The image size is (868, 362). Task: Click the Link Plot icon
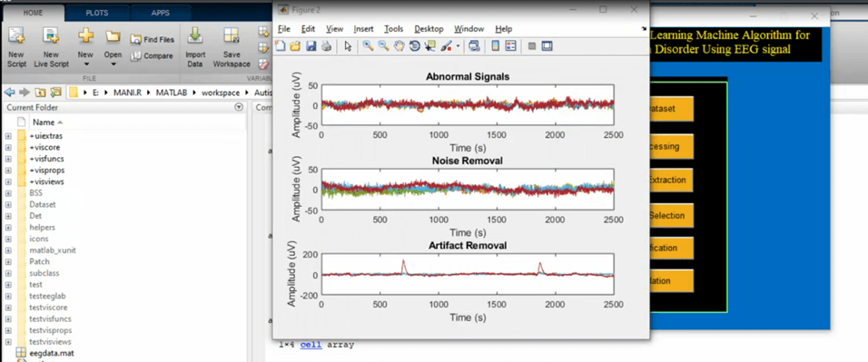coord(474,46)
